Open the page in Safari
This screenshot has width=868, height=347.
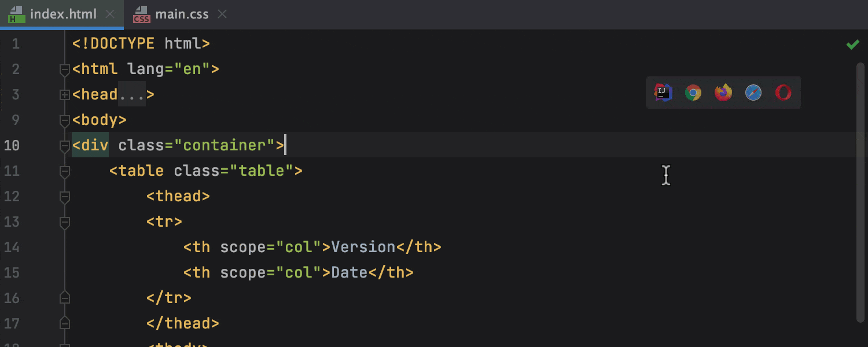(x=753, y=93)
